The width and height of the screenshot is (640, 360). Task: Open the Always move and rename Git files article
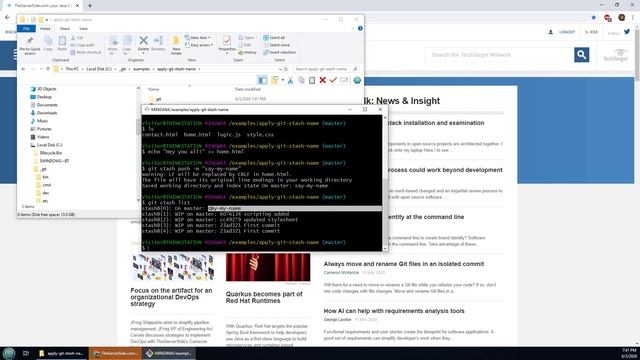coord(404,264)
